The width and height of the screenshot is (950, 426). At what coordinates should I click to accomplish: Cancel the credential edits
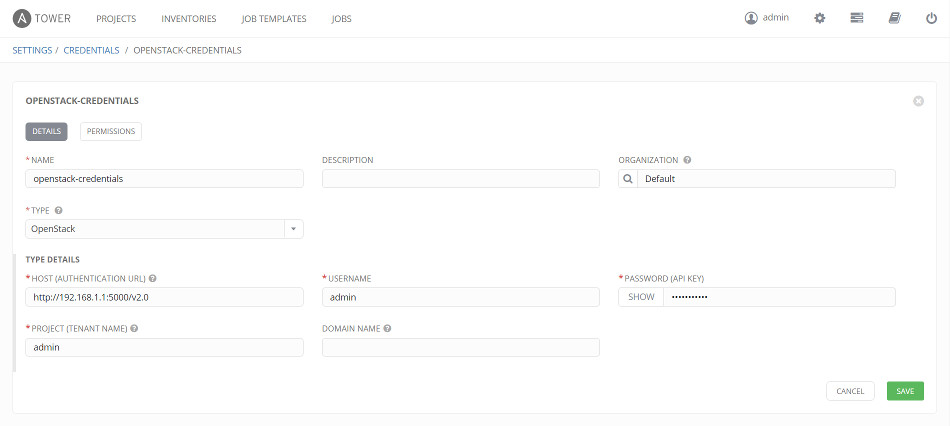click(x=850, y=391)
